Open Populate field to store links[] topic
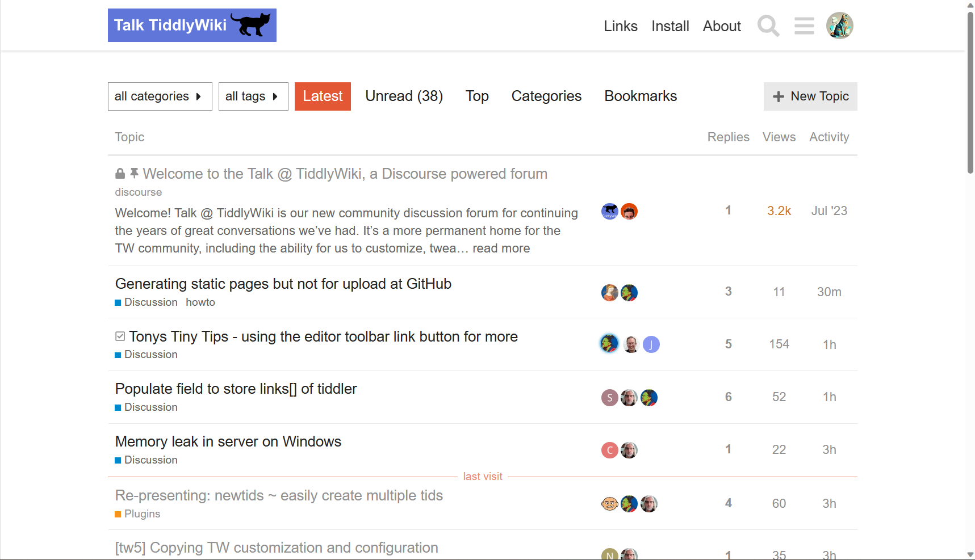Image resolution: width=975 pixels, height=560 pixels. tap(236, 389)
